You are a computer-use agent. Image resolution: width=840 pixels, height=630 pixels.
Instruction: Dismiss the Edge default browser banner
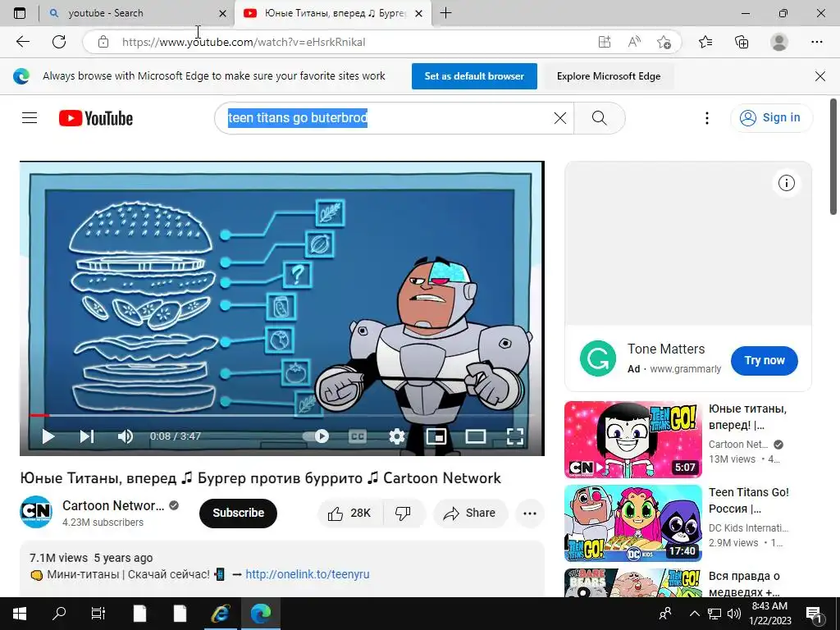(820, 76)
